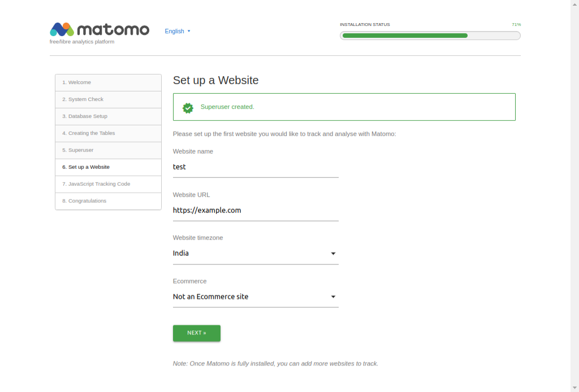Expand the Website timezone dropdown showing India
This screenshot has height=392, width=579.
click(x=256, y=254)
